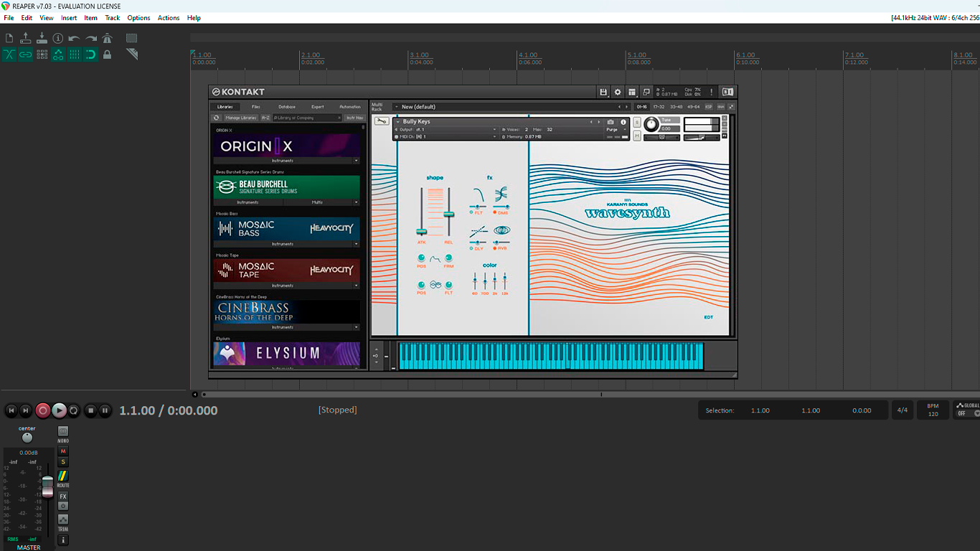980x551 pixels.
Task: Click the master pan knob labeled center
Action: click(x=27, y=438)
